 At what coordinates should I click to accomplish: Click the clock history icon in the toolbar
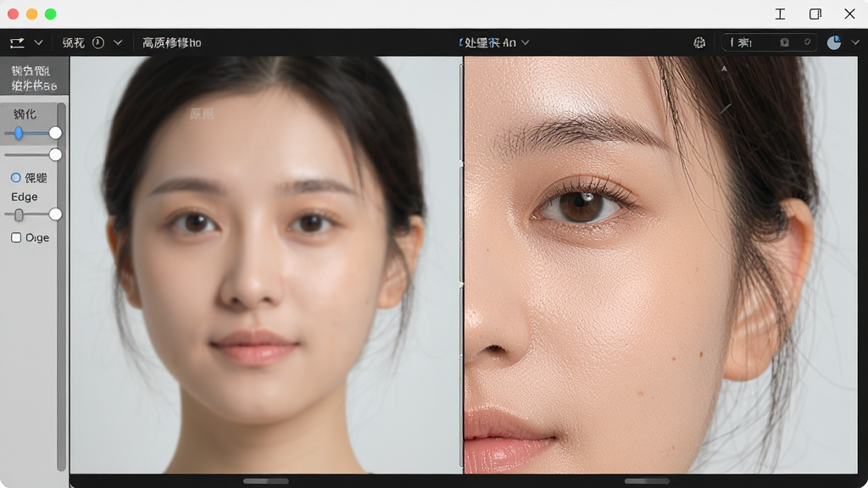click(98, 42)
